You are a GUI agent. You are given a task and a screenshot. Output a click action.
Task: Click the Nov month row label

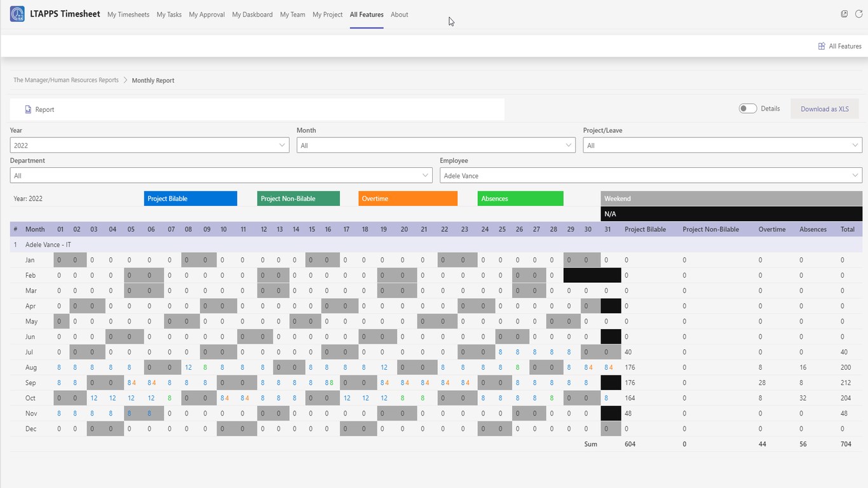coord(31,413)
